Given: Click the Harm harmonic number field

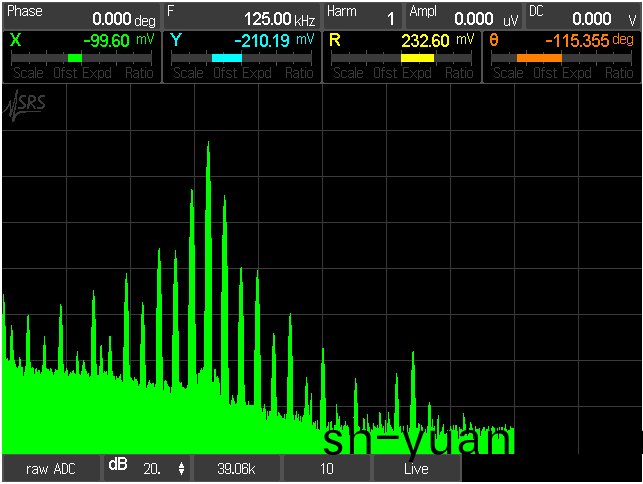Looking at the screenshot, I should 362,15.
